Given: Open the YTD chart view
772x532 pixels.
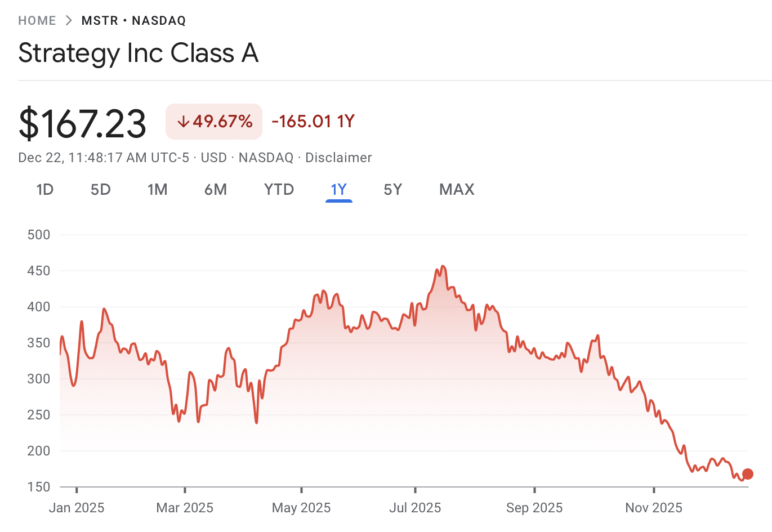Looking at the screenshot, I should [279, 190].
